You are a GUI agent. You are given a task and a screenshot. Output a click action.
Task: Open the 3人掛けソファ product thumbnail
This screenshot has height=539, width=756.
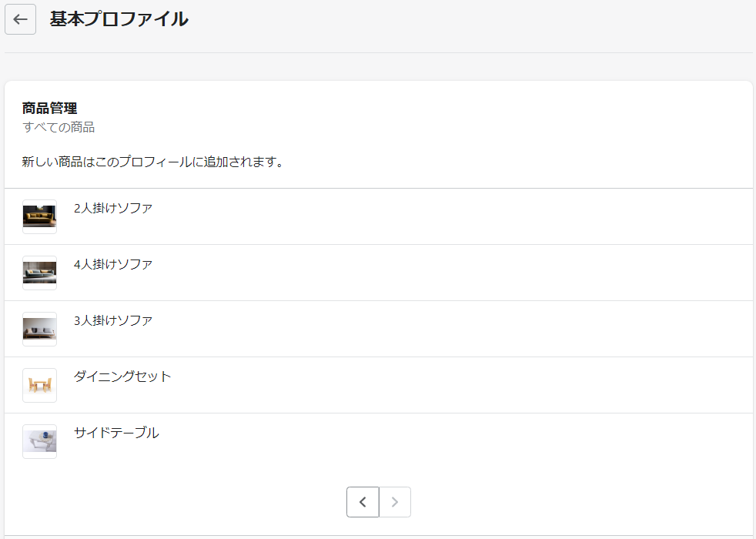point(39,330)
